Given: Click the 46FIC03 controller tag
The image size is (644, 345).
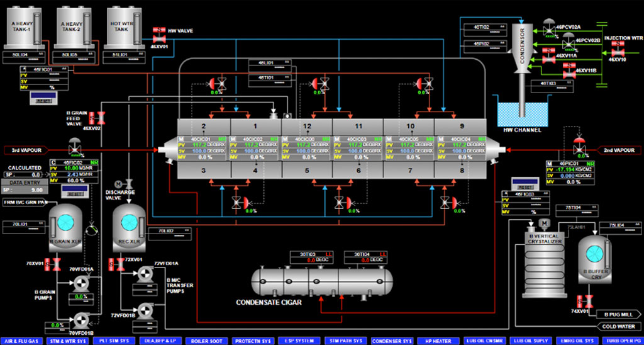Looking at the screenshot, I should click(x=526, y=194).
